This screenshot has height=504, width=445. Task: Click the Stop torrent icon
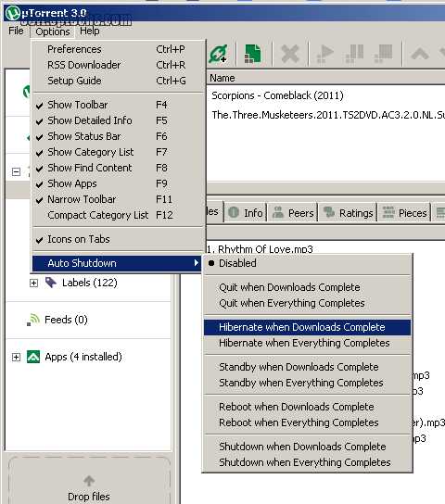click(383, 54)
